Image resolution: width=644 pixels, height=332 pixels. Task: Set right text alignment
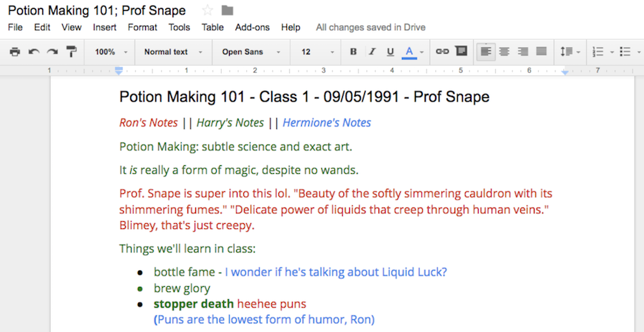click(523, 52)
